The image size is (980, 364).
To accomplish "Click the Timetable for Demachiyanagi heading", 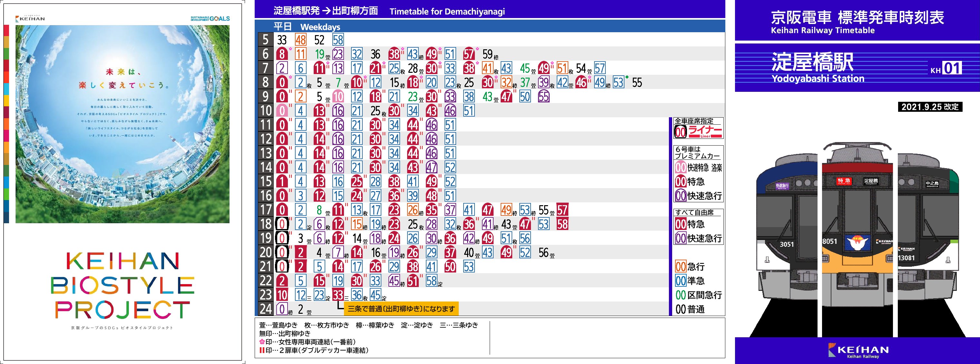I will coord(447,11).
